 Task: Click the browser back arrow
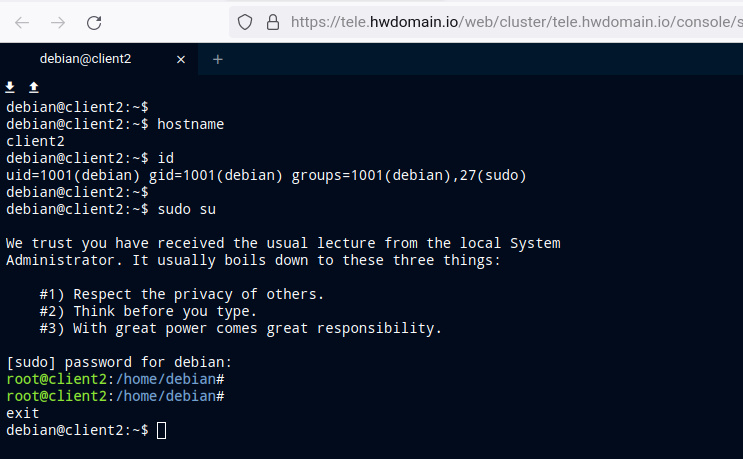[x=22, y=22]
